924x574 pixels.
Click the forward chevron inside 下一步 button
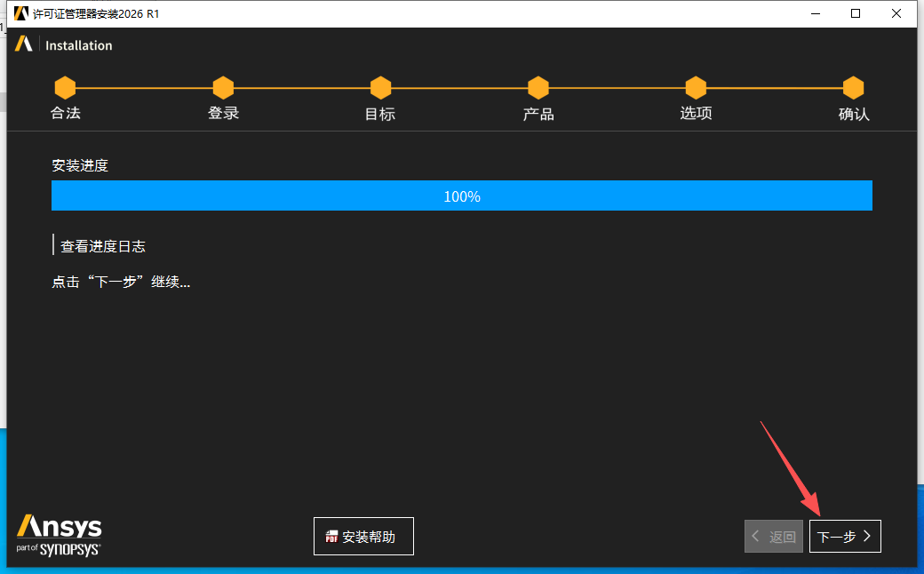(867, 536)
